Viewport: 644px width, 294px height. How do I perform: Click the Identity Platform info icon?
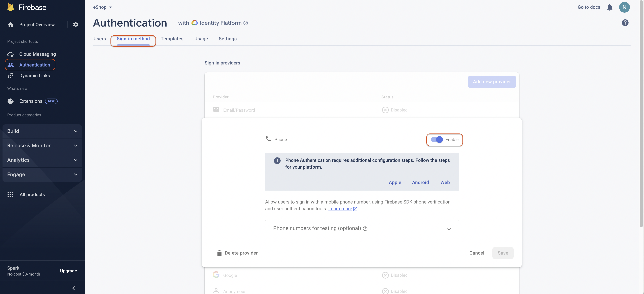[x=246, y=23]
